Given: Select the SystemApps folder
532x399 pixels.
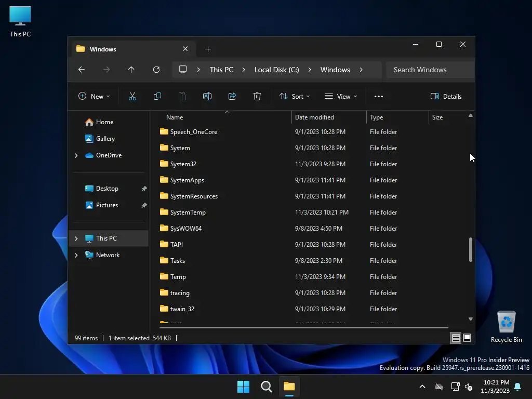Looking at the screenshot, I should (187, 180).
